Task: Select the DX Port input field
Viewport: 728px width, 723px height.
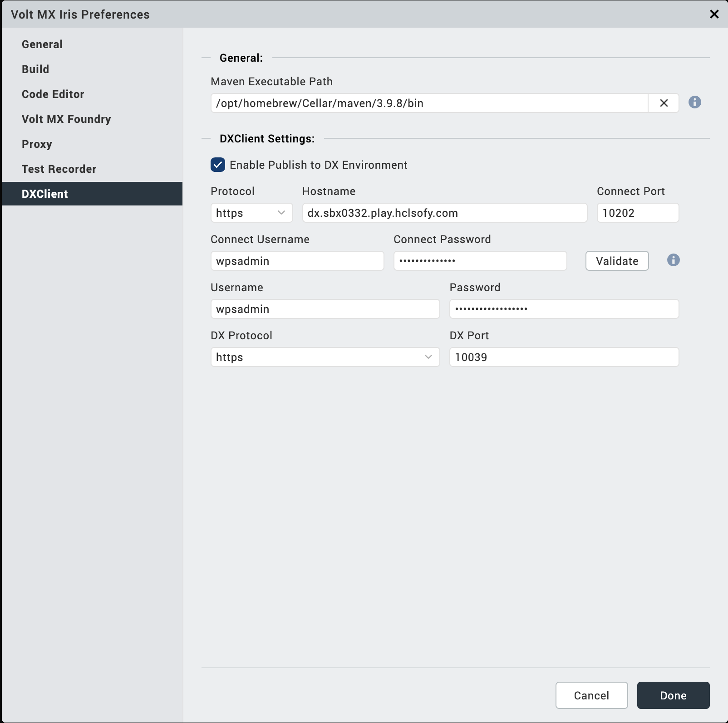Action: [x=564, y=357]
